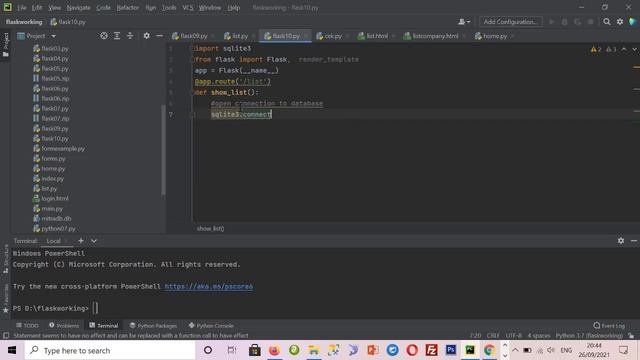Open Firefox from the taskbar

pyautogui.click(x=274, y=350)
